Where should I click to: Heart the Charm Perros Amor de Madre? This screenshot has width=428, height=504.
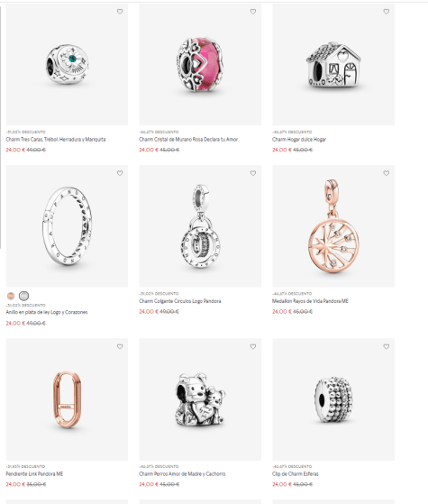click(x=253, y=346)
